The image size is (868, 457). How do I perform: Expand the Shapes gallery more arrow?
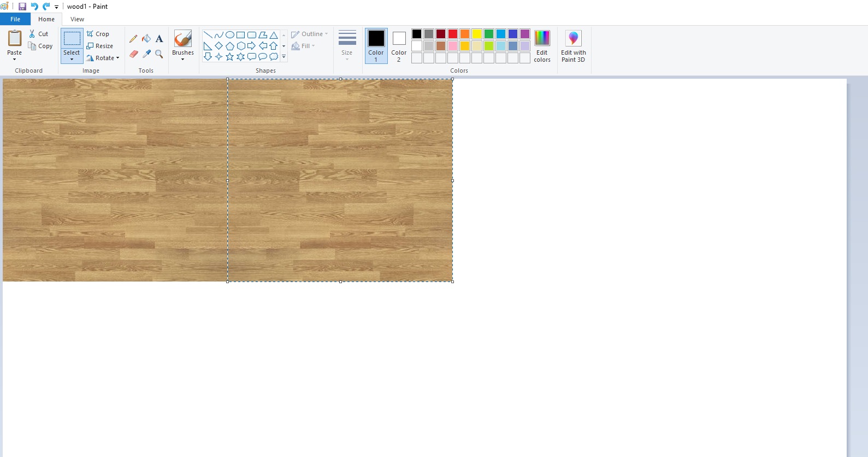pos(284,57)
